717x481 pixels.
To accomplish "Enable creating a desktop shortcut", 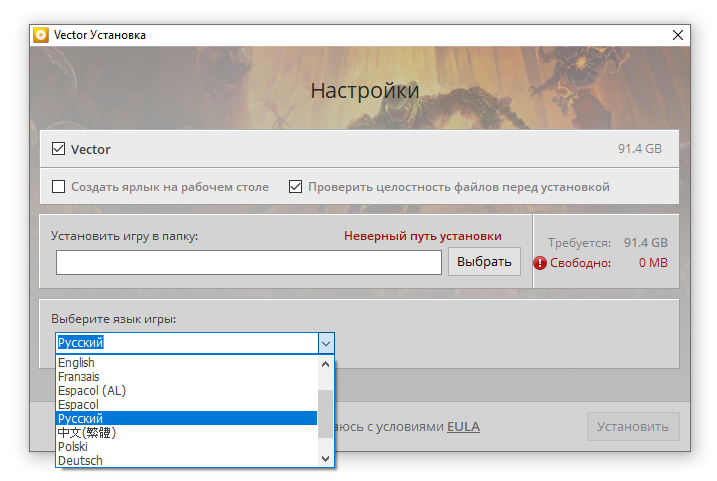I will pyautogui.click(x=58, y=186).
